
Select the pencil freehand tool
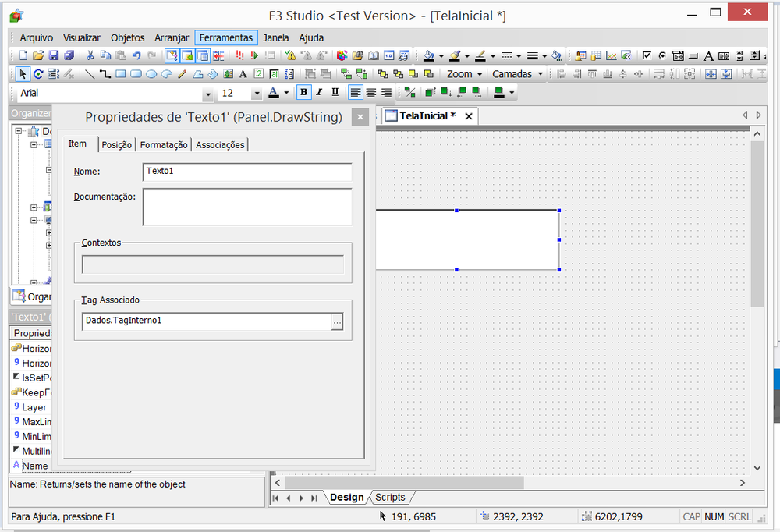[182, 74]
